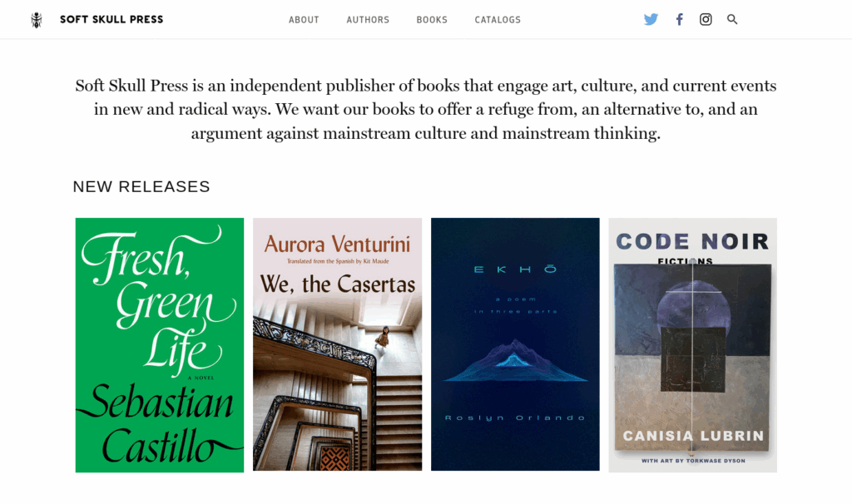Click the search magnifier icon
Viewport: 852px width, 504px height.
coord(732,19)
